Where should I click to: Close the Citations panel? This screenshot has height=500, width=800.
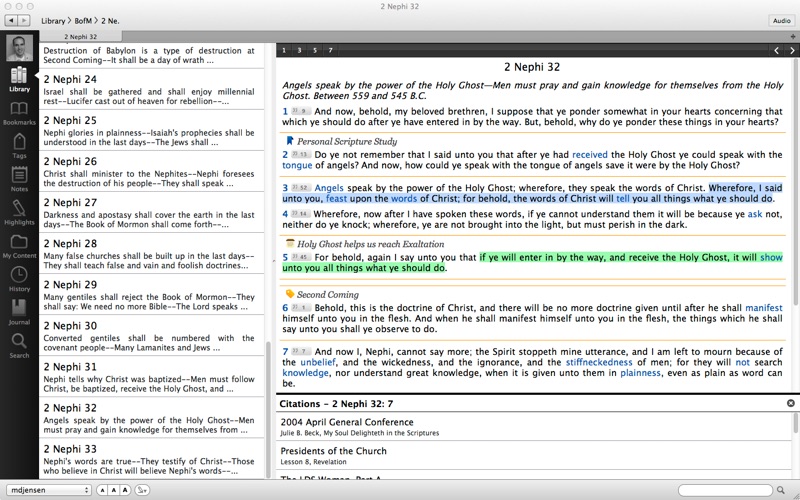coord(791,403)
